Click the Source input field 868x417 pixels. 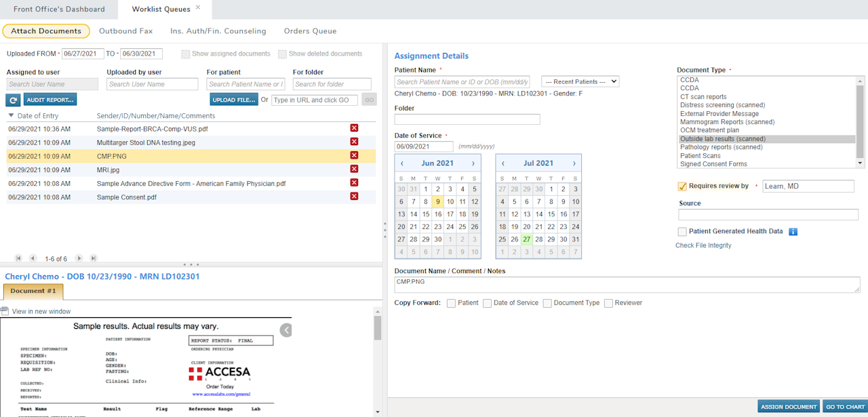click(x=768, y=215)
